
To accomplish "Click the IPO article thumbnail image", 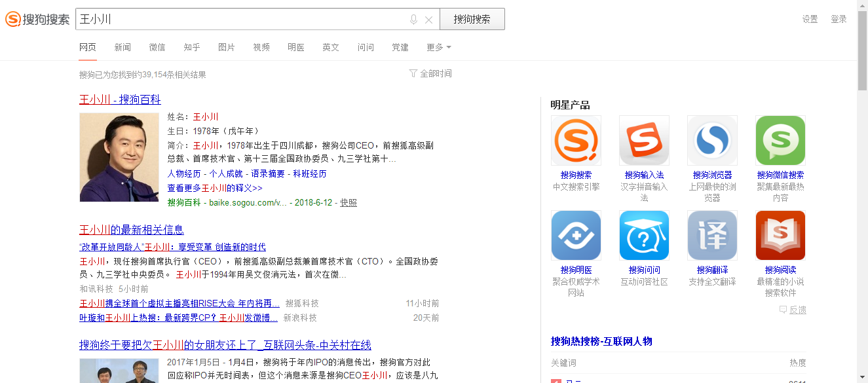I will (x=119, y=371).
